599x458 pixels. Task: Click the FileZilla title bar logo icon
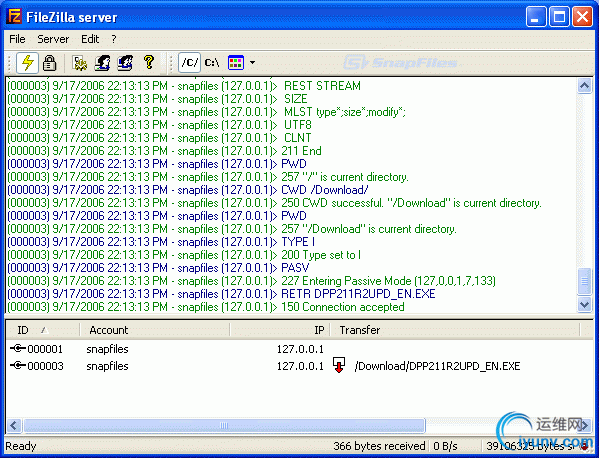coord(14,17)
